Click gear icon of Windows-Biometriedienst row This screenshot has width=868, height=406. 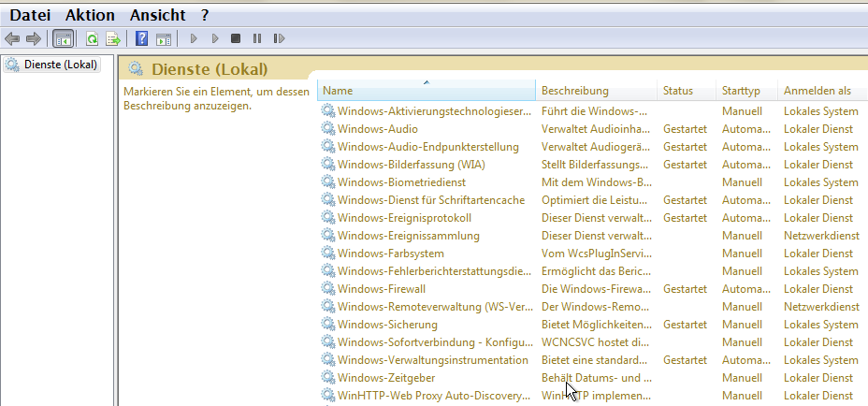(x=328, y=181)
